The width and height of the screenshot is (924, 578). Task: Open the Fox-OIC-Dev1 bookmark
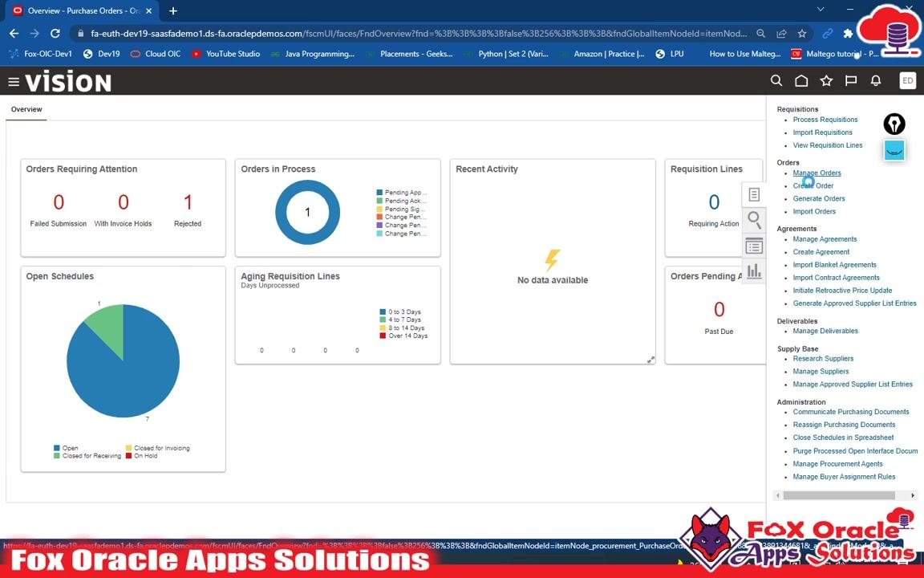click(41, 54)
